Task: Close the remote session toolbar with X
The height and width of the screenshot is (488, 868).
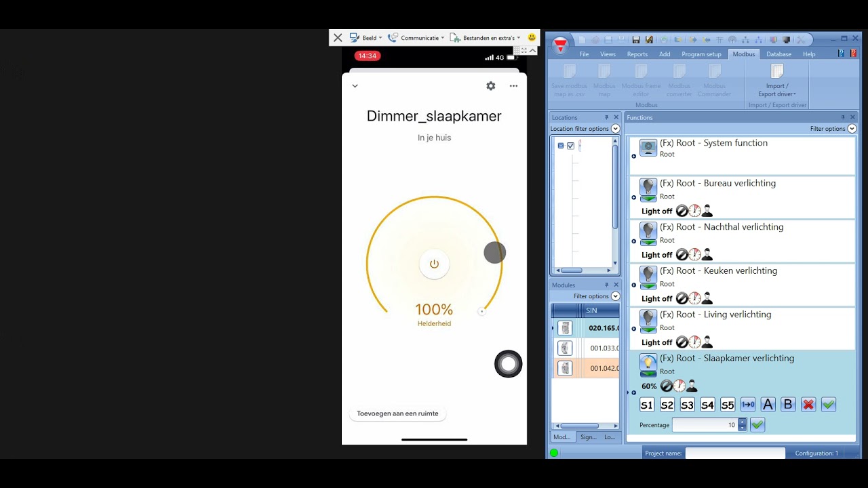Action: (x=338, y=38)
